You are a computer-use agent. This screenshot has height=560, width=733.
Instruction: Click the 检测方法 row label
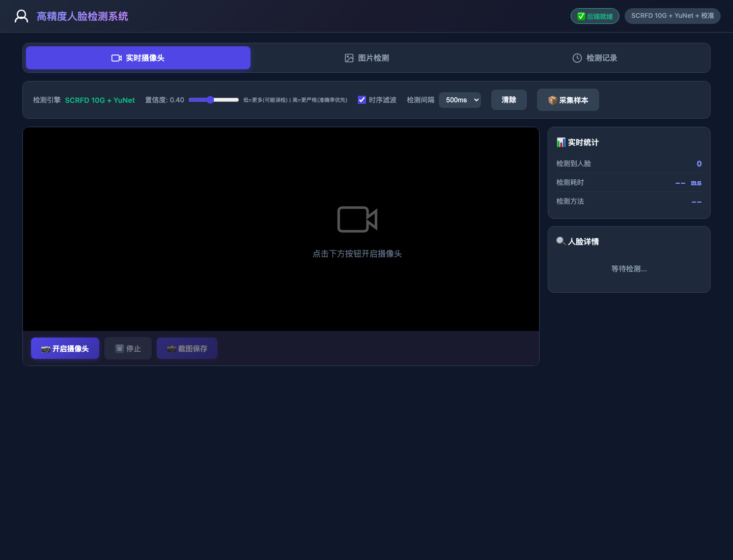[x=570, y=201]
